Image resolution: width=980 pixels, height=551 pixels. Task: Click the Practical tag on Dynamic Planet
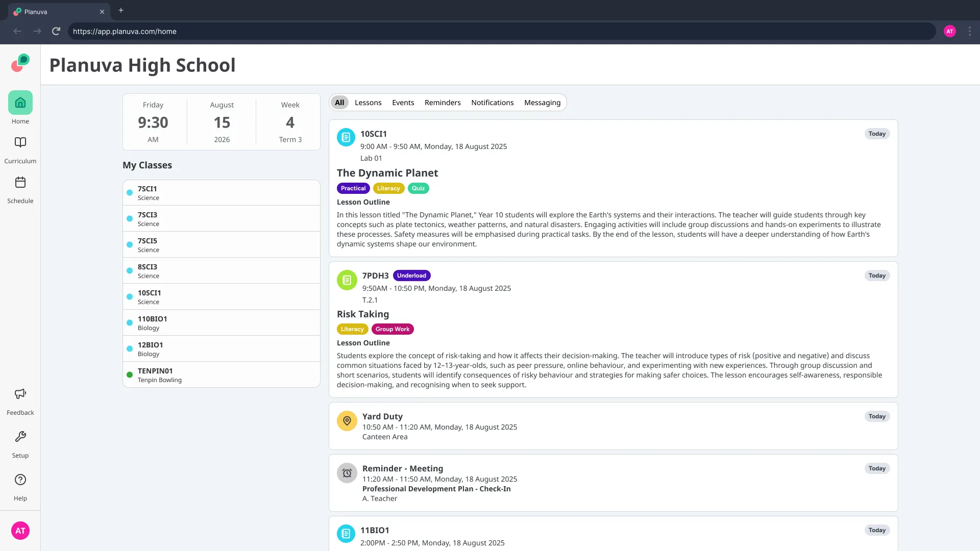point(353,188)
